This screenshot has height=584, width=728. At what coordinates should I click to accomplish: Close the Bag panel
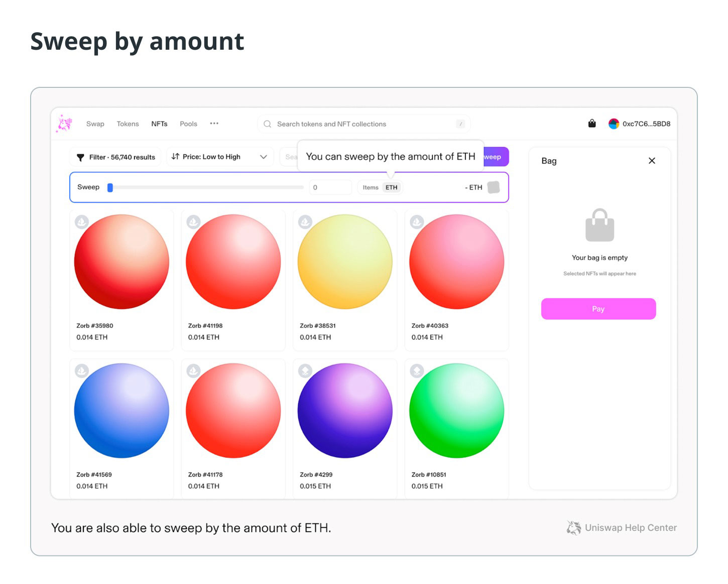[652, 161]
